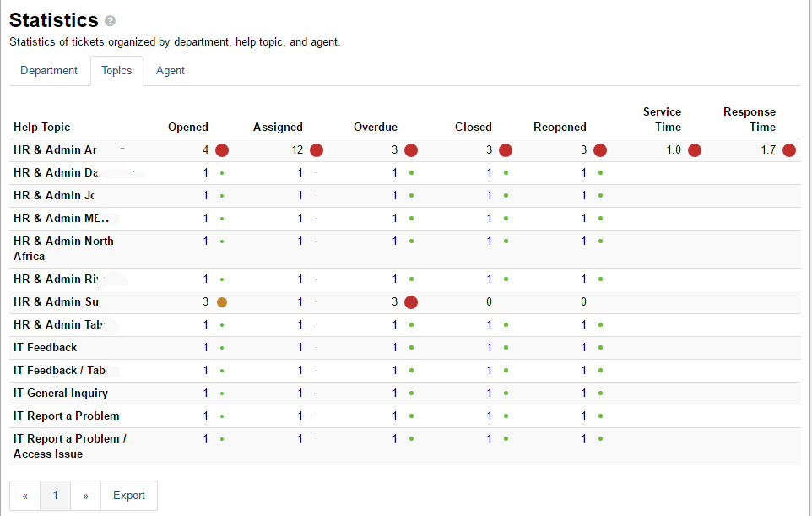Click green Reopened dot in IT General Inquiry row
The height and width of the screenshot is (516, 812).
point(600,394)
